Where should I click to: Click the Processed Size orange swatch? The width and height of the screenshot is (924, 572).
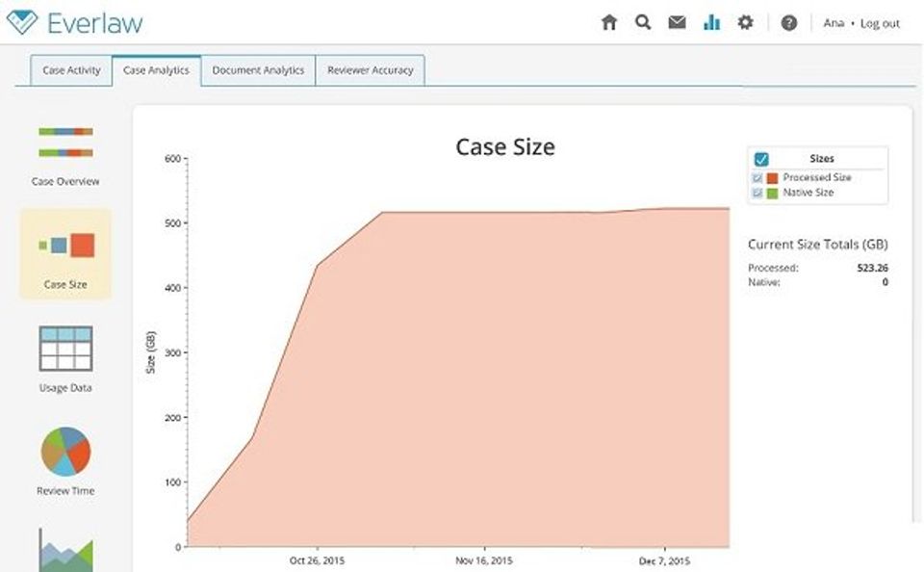pos(773,178)
